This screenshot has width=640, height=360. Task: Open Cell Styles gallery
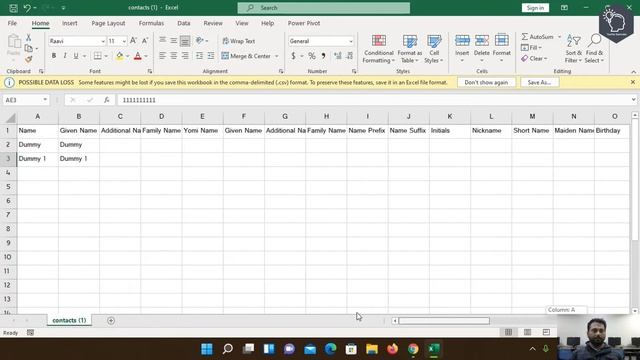(434, 49)
